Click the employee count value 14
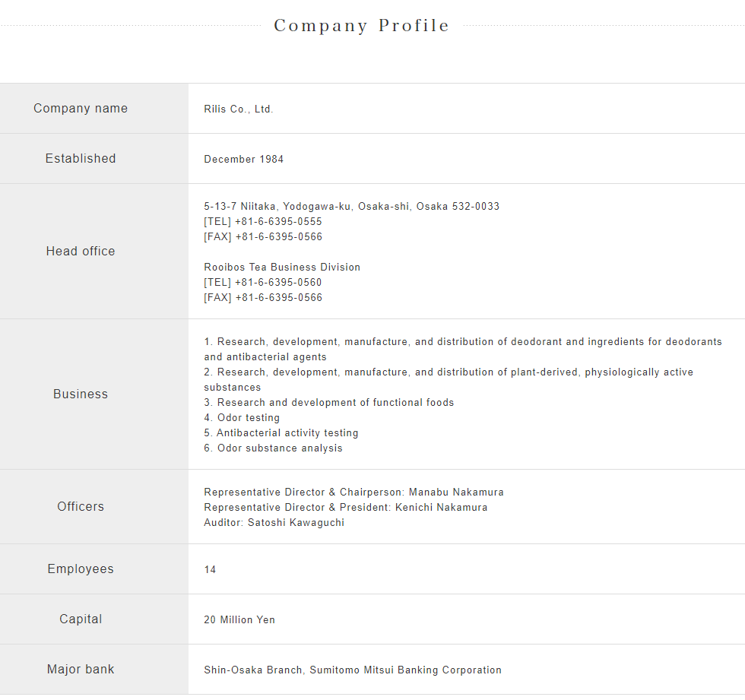745x700 pixels. (210, 570)
